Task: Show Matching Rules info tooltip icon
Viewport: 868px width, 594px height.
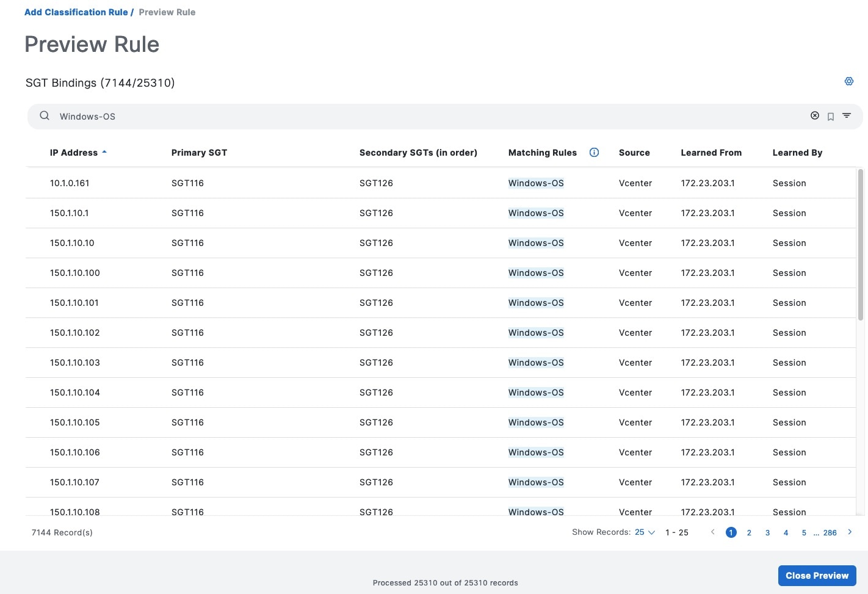Action: [594, 153]
